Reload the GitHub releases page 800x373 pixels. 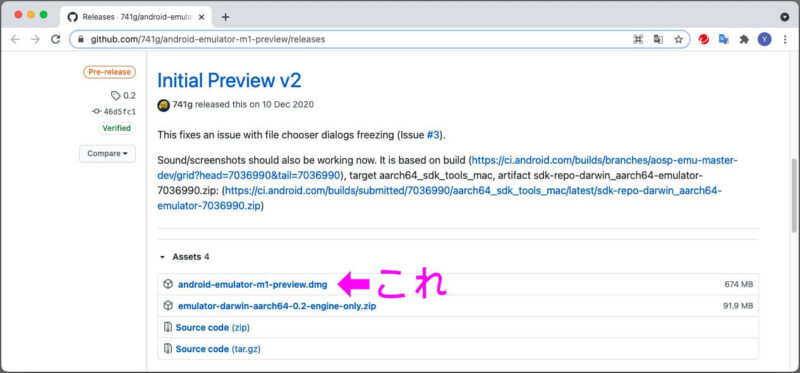56,39
